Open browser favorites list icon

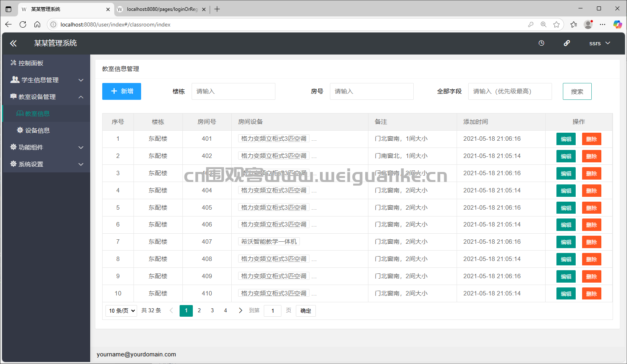click(x=574, y=24)
